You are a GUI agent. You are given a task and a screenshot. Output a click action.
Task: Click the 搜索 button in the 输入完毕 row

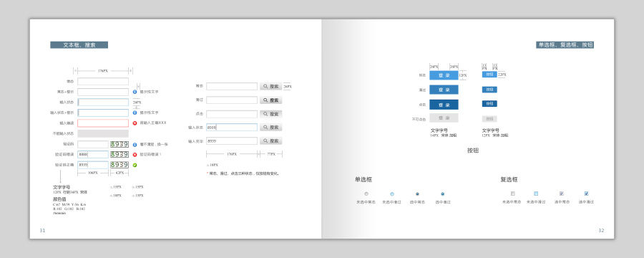pos(270,140)
